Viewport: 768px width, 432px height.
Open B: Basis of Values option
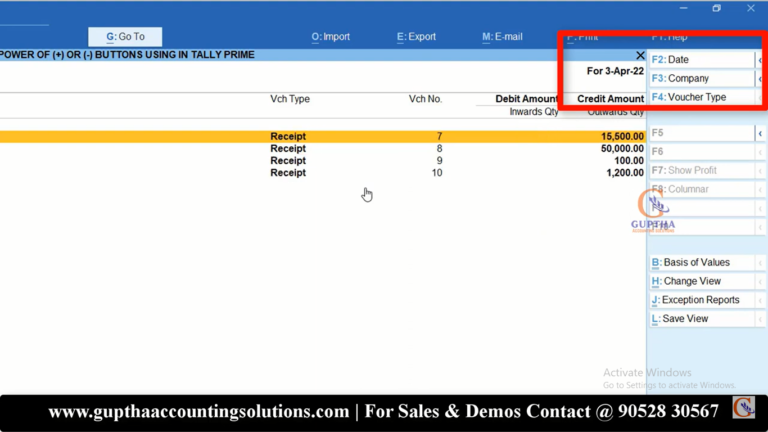click(x=702, y=263)
